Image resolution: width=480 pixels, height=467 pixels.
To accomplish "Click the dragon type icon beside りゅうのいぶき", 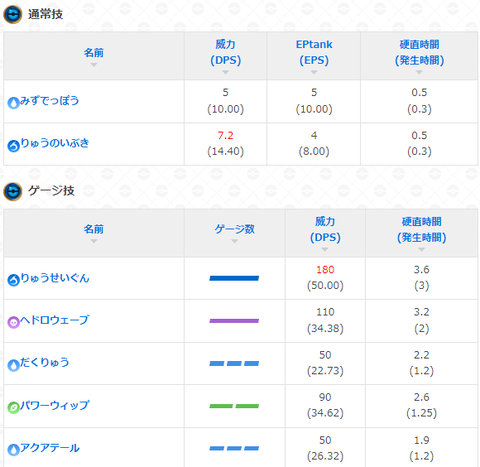I will (x=13, y=146).
